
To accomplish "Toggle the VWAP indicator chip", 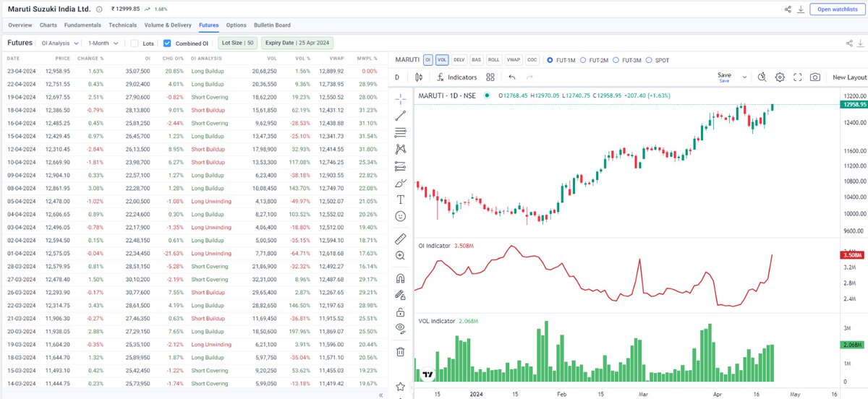I will tap(513, 59).
